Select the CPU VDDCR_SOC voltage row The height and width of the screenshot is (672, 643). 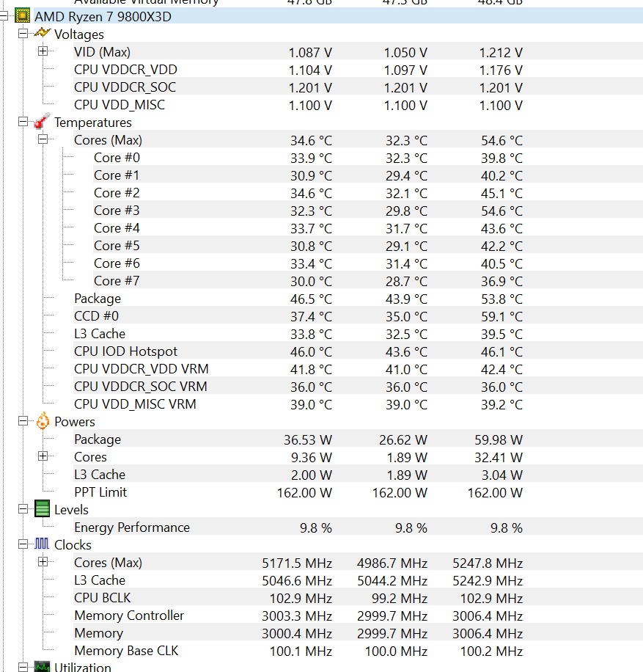pyautogui.click(x=358, y=87)
